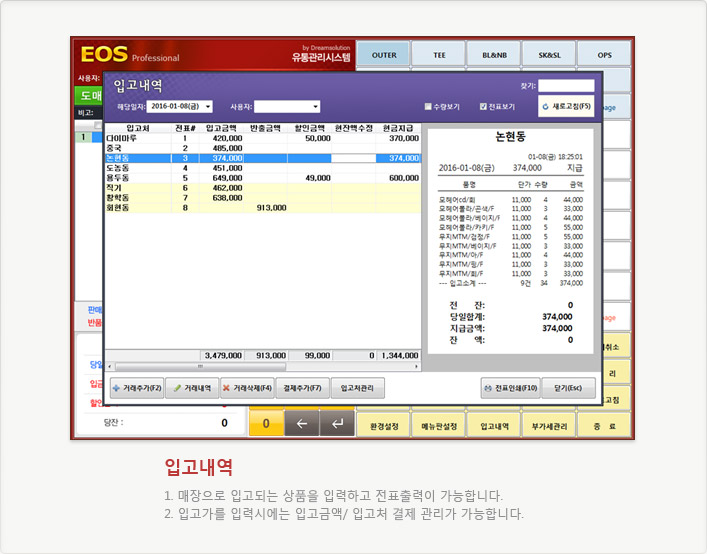Select the 다이마루 row
The width and height of the screenshot is (707, 554).
(263, 138)
